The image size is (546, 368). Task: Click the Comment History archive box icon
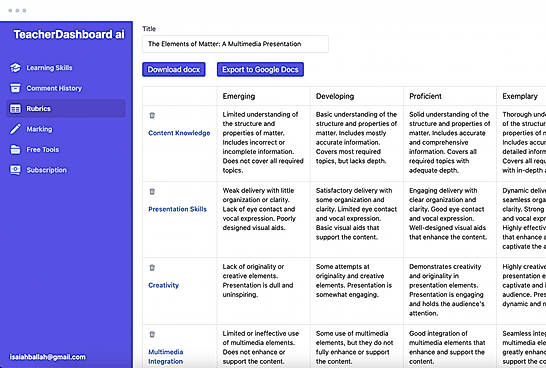(15, 88)
